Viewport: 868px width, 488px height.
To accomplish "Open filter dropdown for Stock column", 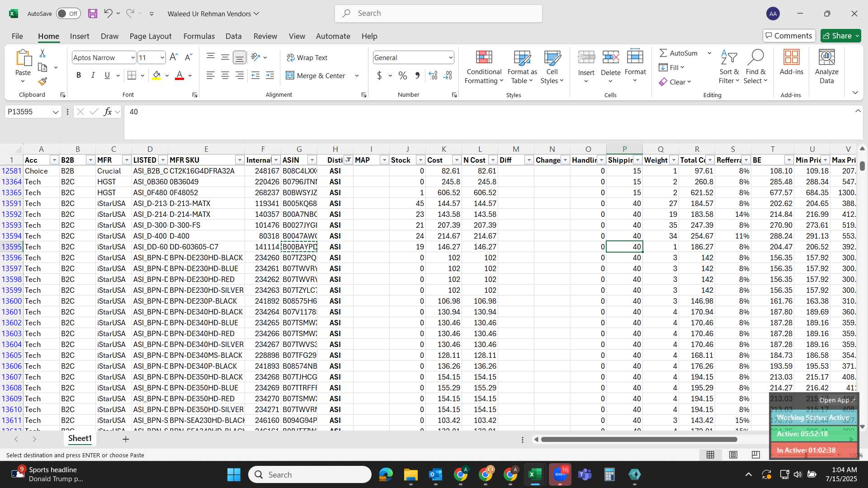I will 420,160.
